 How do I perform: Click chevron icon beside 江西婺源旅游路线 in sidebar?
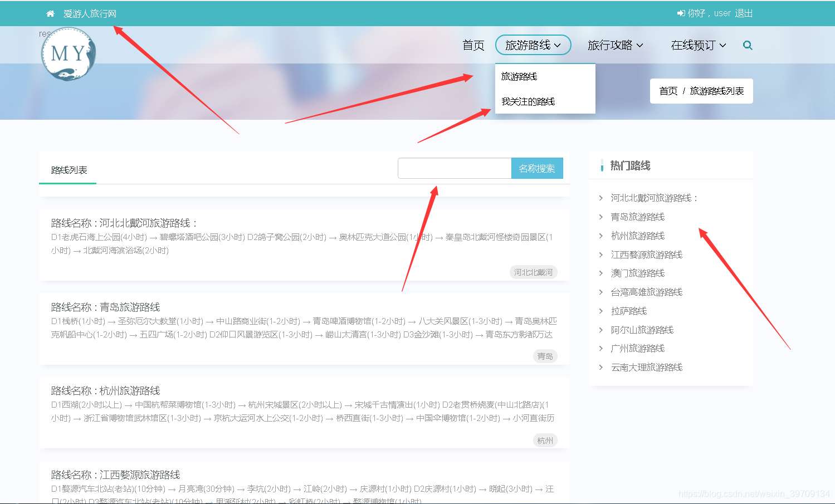[x=600, y=255]
